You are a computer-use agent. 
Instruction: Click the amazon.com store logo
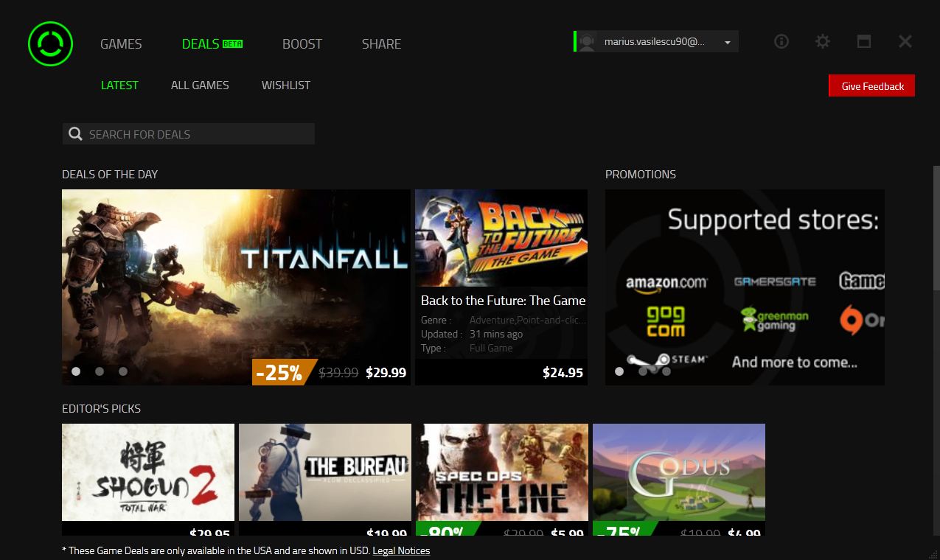point(666,283)
